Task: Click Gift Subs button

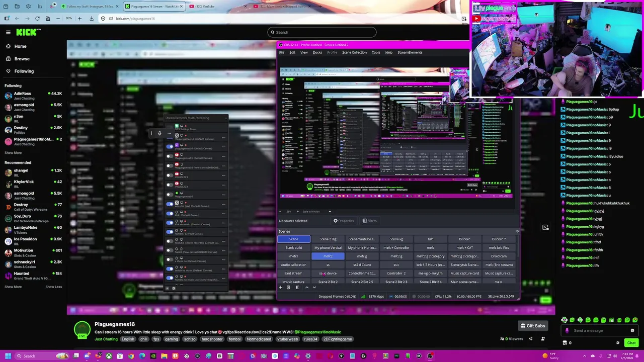Action: [x=533, y=326]
